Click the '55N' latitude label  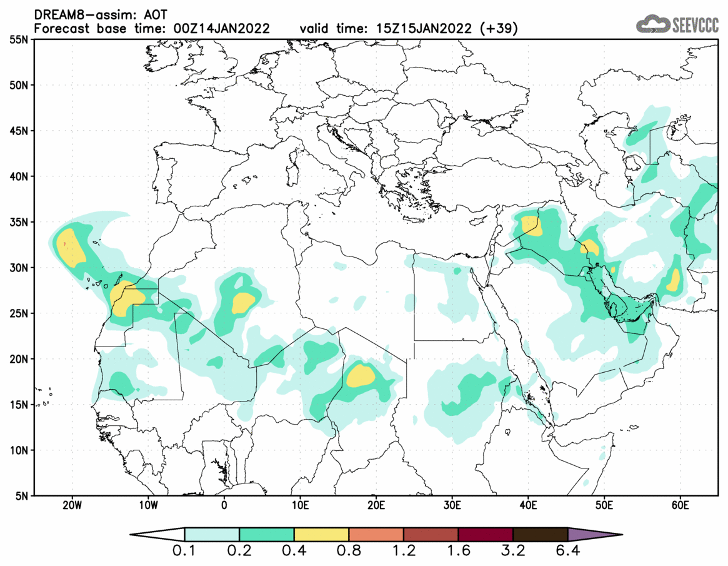[19, 39]
